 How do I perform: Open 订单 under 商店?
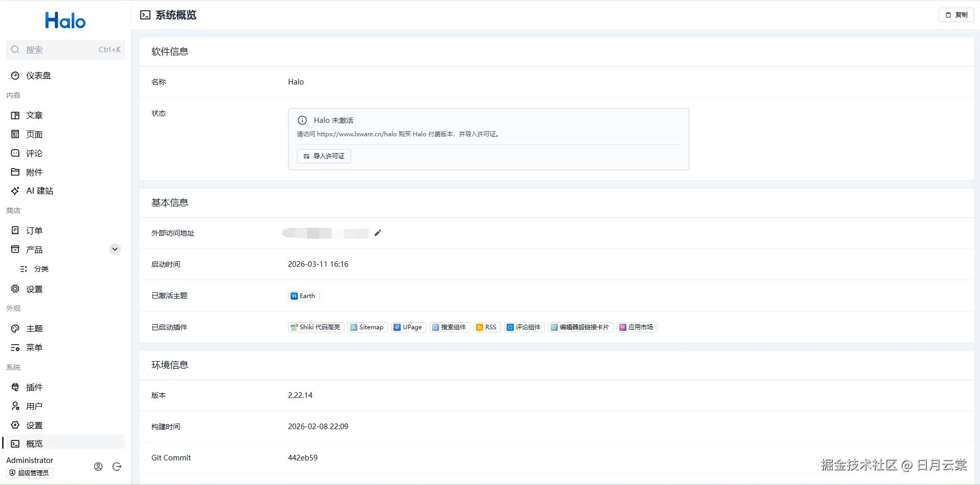[66, 230]
